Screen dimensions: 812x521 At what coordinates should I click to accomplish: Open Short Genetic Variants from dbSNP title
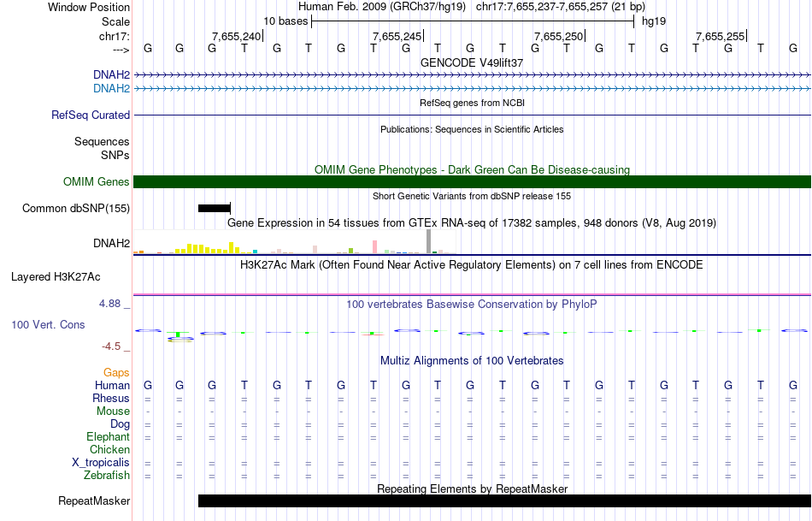pyautogui.click(x=472, y=196)
